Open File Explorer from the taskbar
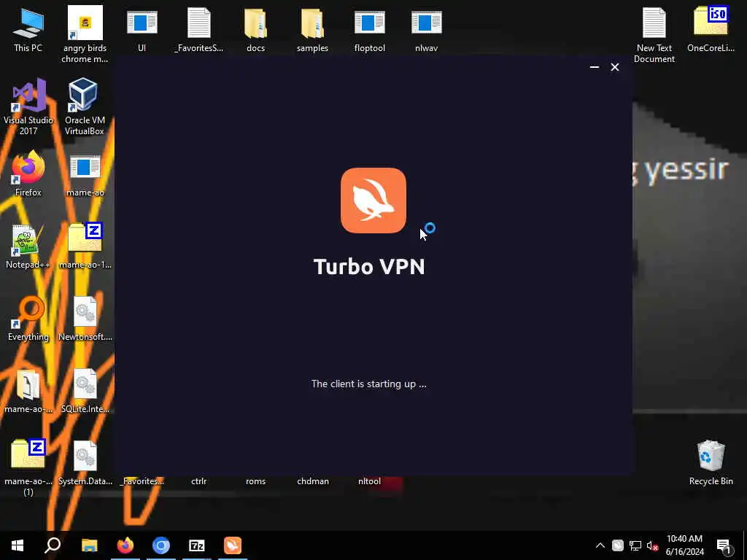 (89, 545)
